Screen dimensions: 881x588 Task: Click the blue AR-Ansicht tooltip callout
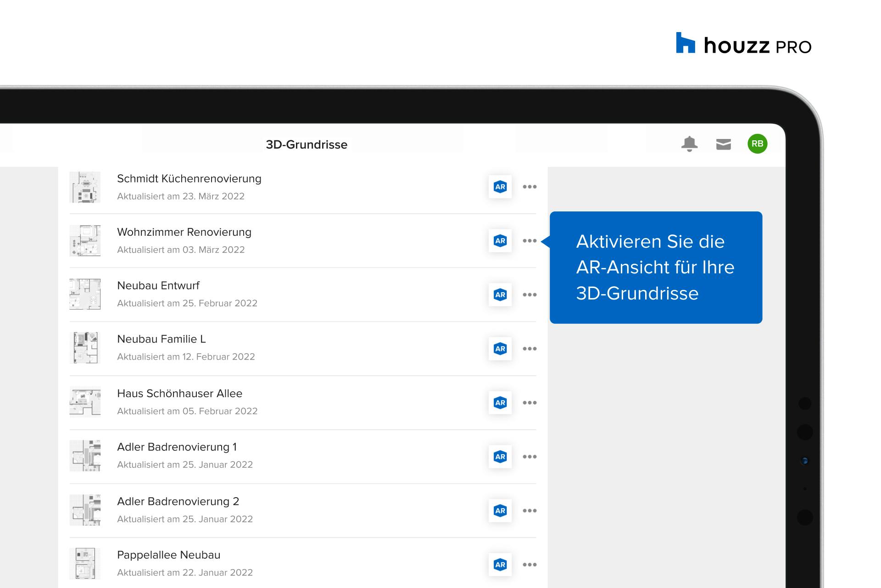655,267
